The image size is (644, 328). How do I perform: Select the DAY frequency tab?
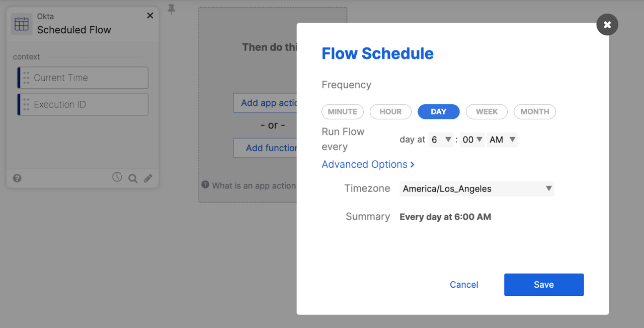click(x=438, y=111)
